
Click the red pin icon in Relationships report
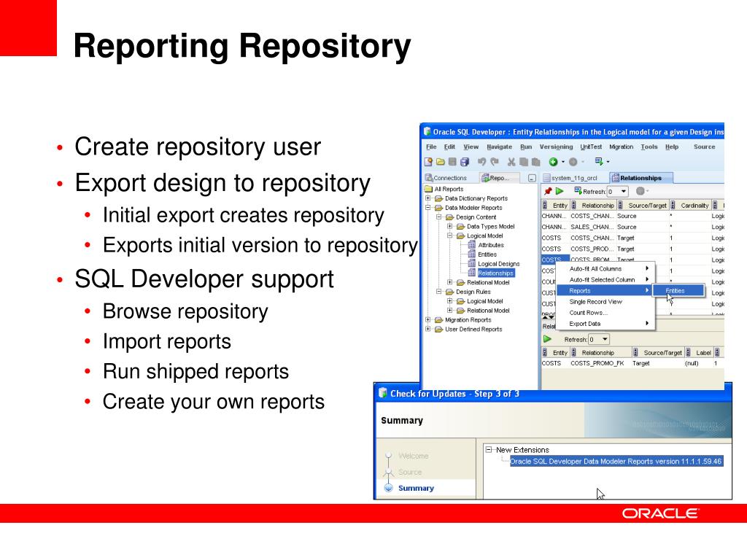(x=548, y=191)
